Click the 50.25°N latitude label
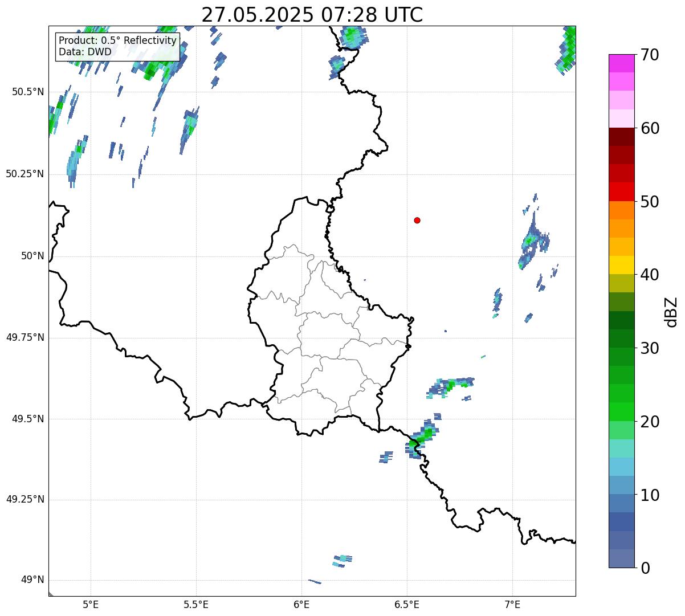The width and height of the screenshot is (685, 616). pos(25,174)
